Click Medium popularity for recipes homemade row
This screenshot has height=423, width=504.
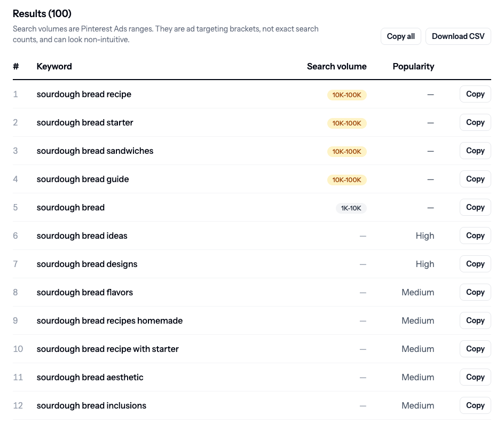pos(418,320)
